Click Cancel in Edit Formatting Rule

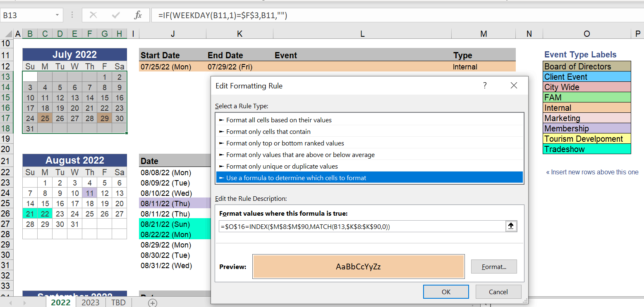point(498,292)
